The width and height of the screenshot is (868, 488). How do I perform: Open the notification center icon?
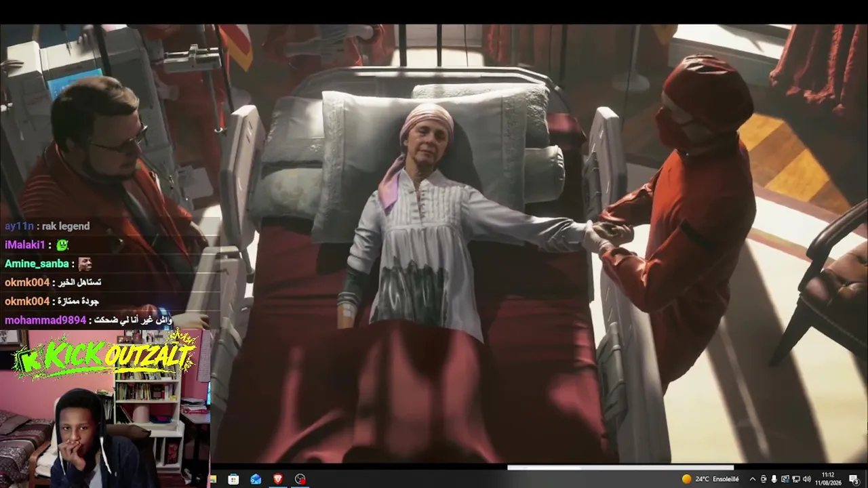[x=854, y=479]
